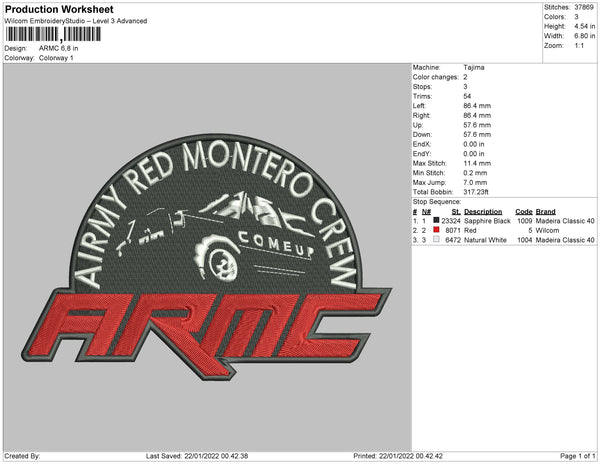
Task: Click the Total Bobbin value '317.23ft'
Action: tap(476, 192)
